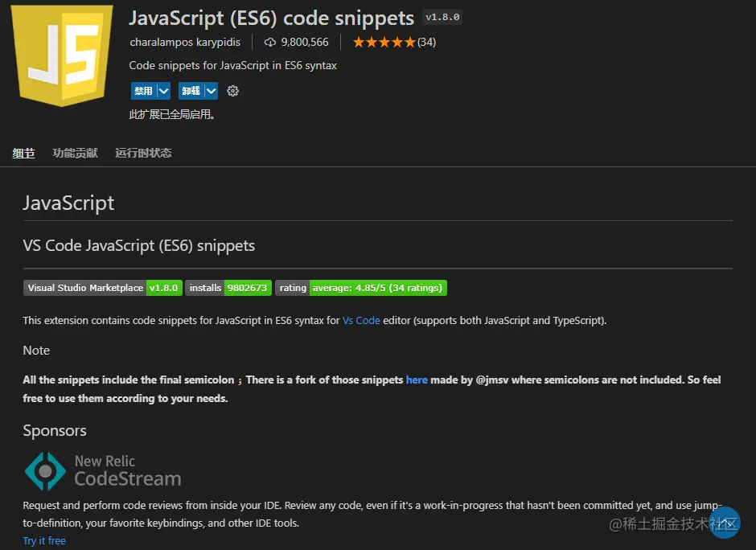The width and height of the screenshot is (756, 550).
Task: Disable the extension with 禁用 button
Action: coord(143,91)
